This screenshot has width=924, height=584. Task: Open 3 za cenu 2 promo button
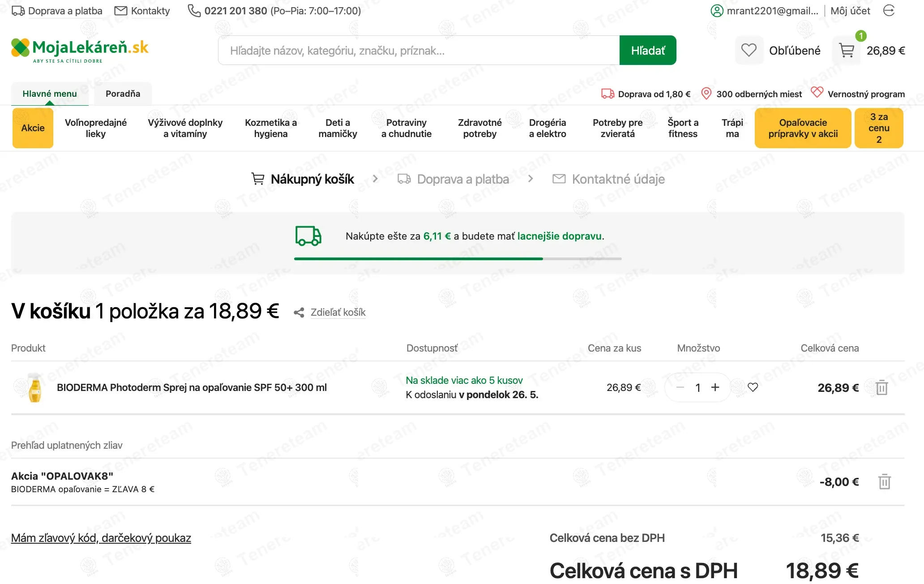click(879, 128)
